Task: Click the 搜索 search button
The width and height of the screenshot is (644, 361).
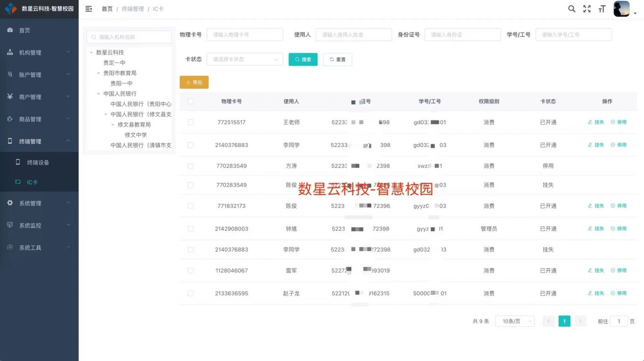Action: coord(303,59)
